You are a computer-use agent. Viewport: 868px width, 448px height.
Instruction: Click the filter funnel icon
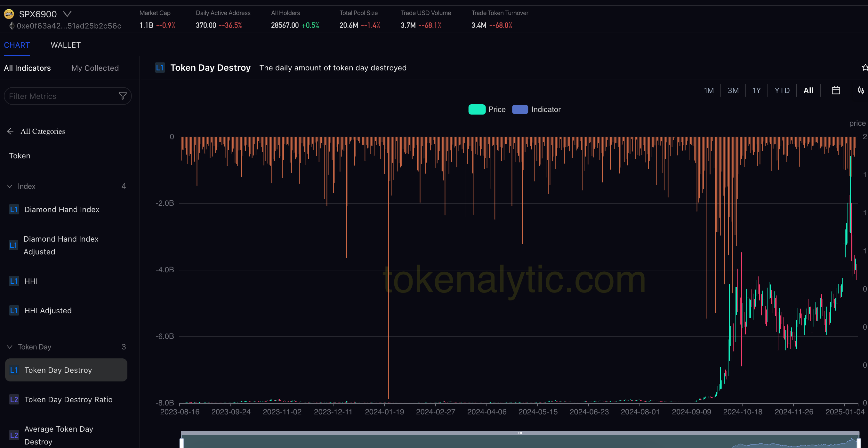123,96
